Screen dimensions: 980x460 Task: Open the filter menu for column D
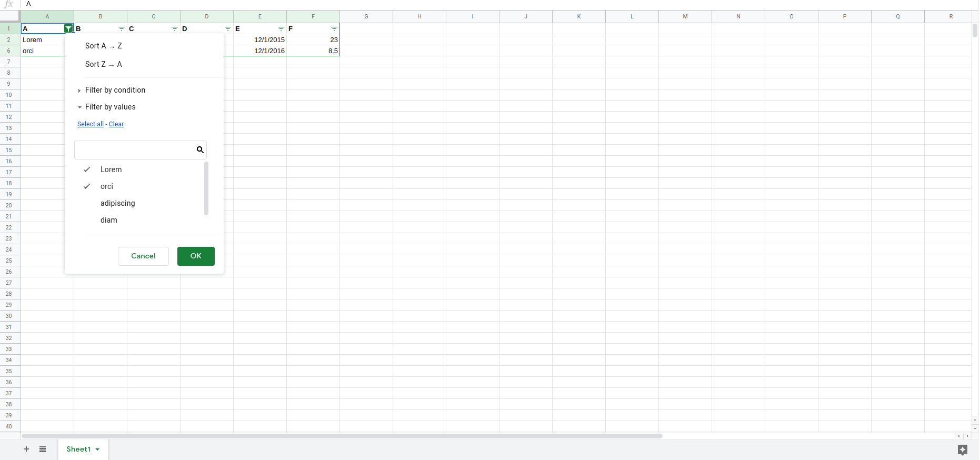coord(228,29)
